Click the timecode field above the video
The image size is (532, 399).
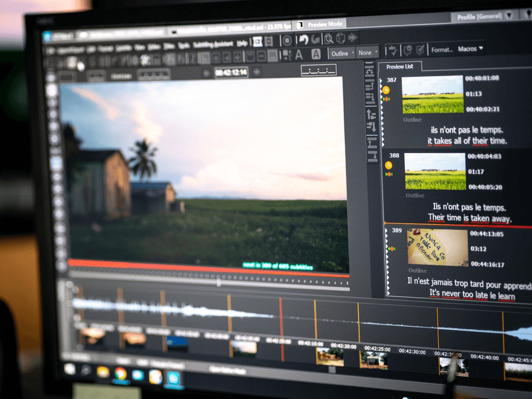[231, 72]
